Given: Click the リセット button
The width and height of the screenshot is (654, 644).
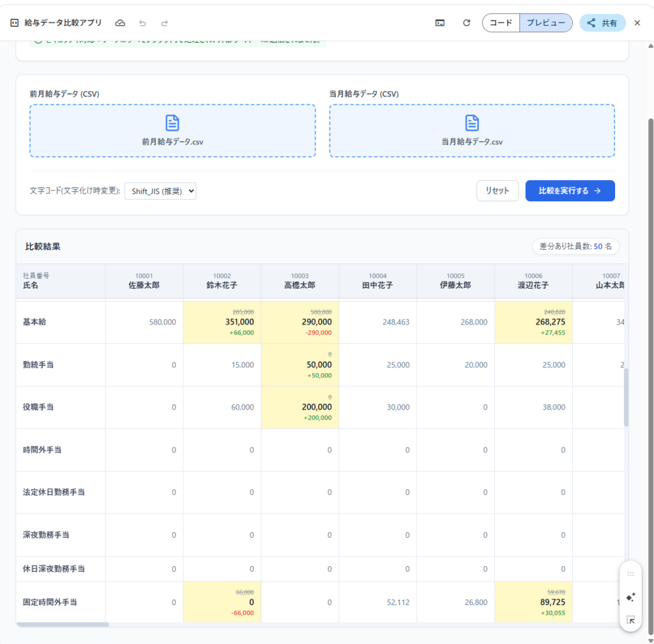Looking at the screenshot, I should [x=498, y=190].
